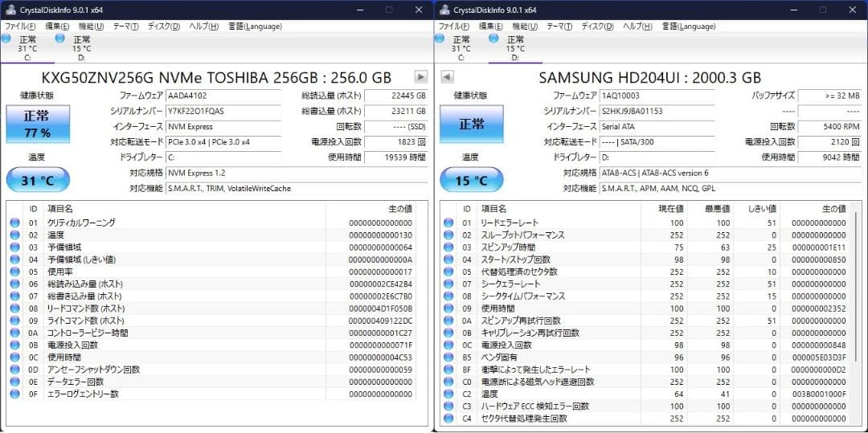Click status orb of コントローラービジー時間 row
Image resolution: width=868 pixels, height=433 pixels.
pos(14,333)
